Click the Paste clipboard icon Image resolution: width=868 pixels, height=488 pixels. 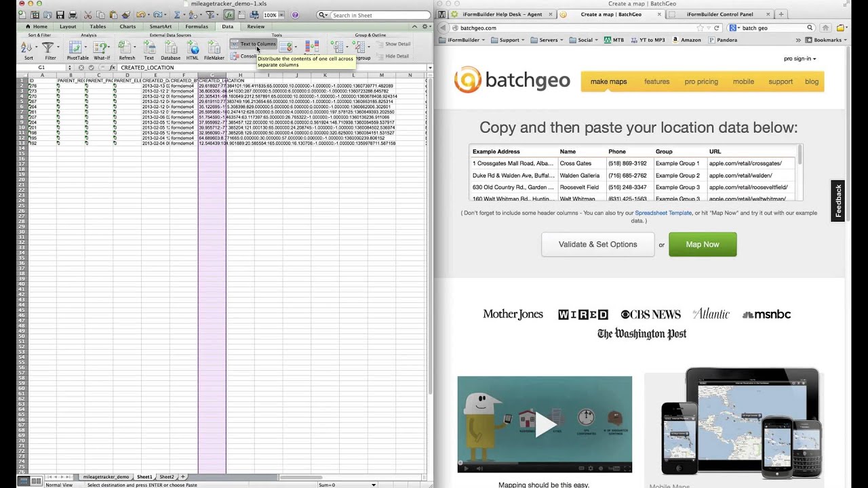(x=113, y=15)
